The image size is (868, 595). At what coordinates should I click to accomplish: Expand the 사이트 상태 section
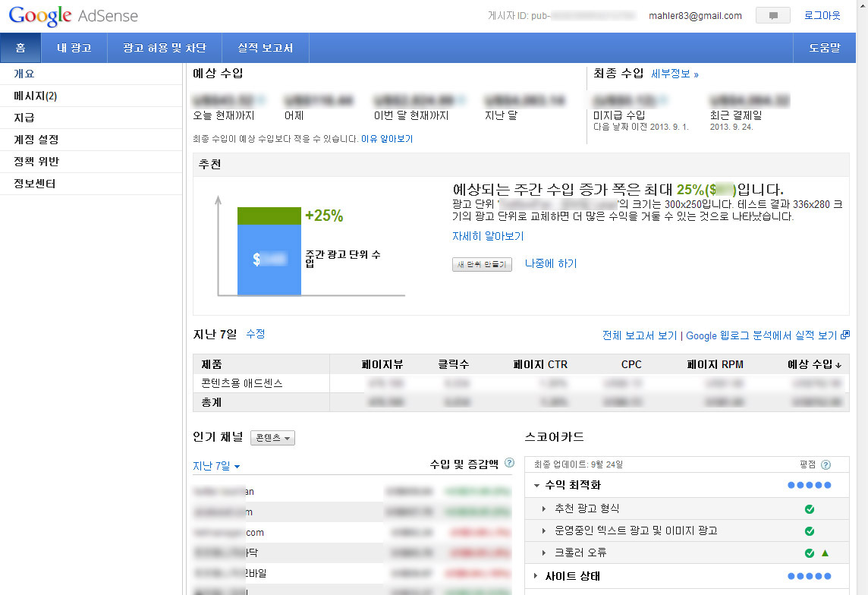536,576
